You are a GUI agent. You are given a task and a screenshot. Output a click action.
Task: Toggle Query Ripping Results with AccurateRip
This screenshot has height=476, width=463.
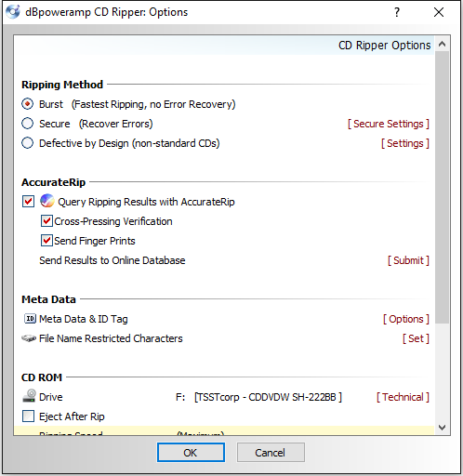(28, 202)
